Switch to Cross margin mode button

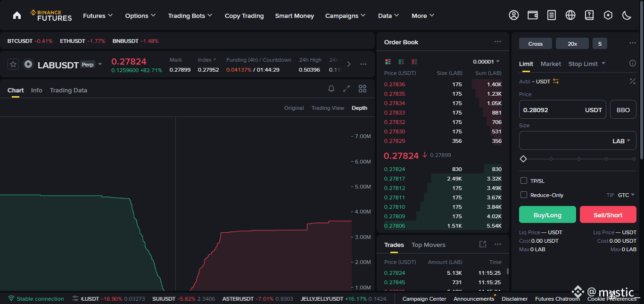536,43
